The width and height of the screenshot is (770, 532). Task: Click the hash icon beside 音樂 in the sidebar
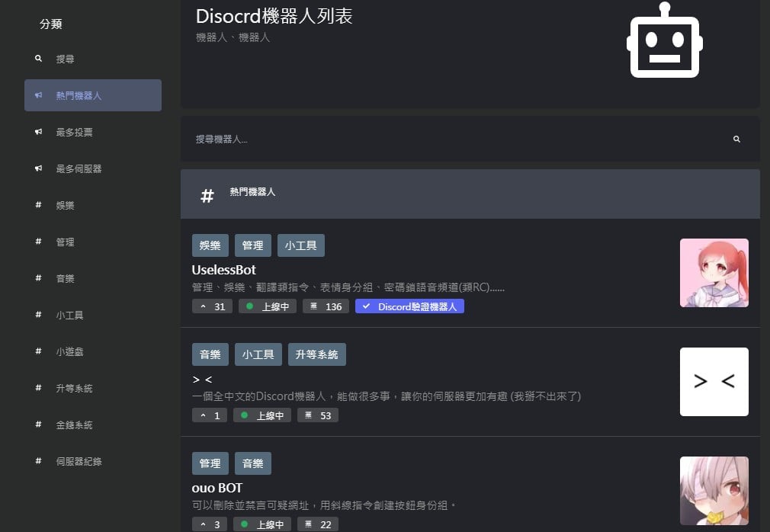(38, 277)
